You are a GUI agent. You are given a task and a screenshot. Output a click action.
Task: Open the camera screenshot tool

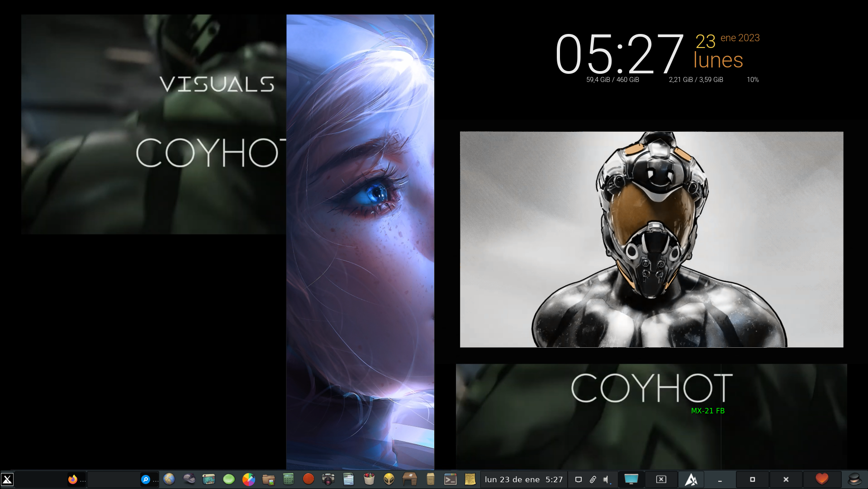328,479
